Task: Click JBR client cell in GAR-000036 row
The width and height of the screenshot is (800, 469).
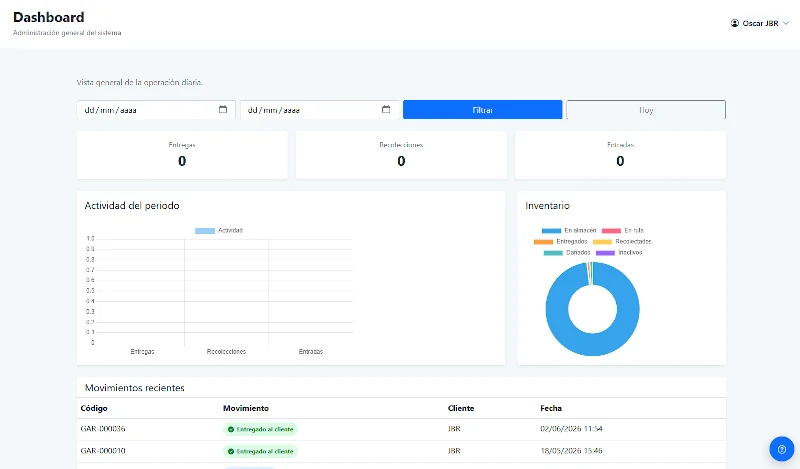Action: pos(454,429)
